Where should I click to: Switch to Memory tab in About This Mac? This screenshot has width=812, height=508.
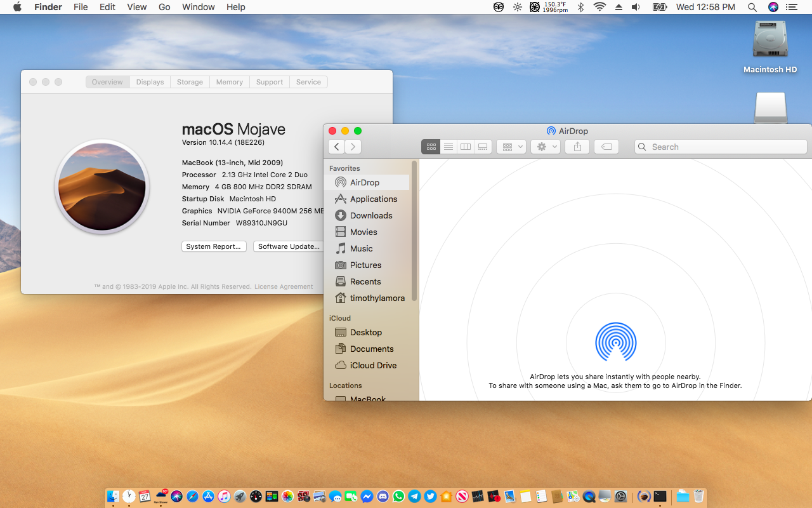point(229,82)
